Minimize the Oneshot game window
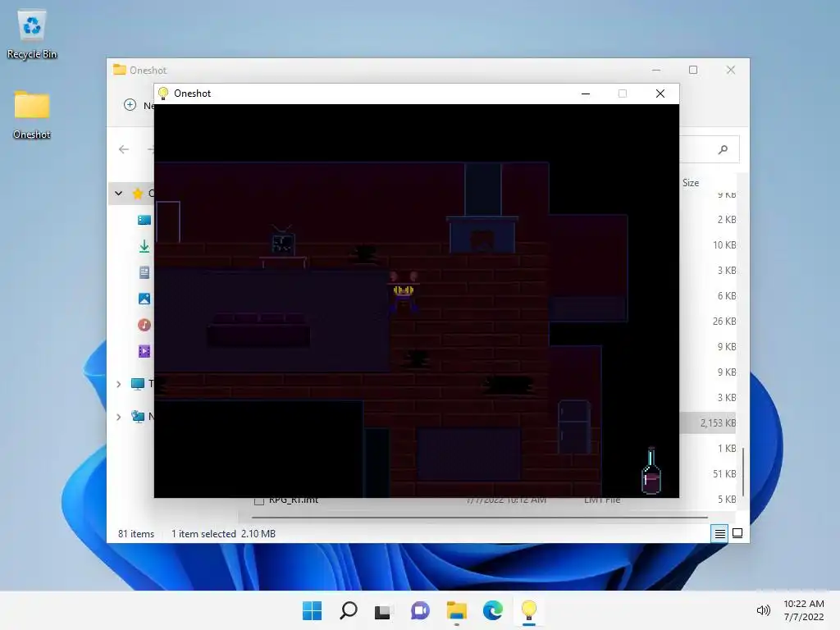Image resolution: width=840 pixels, height=630 pixels. pyautogui.click(x=586, y=94)
